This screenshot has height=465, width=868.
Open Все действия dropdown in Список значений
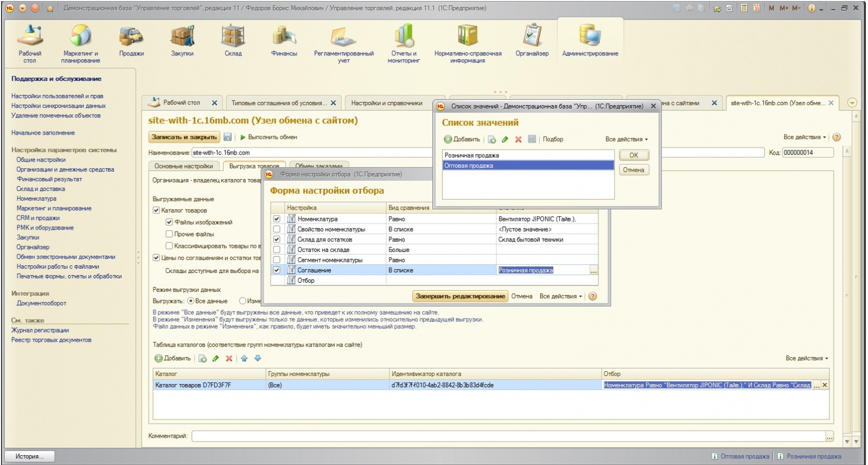pyautogui.click(x=627, y=139)
